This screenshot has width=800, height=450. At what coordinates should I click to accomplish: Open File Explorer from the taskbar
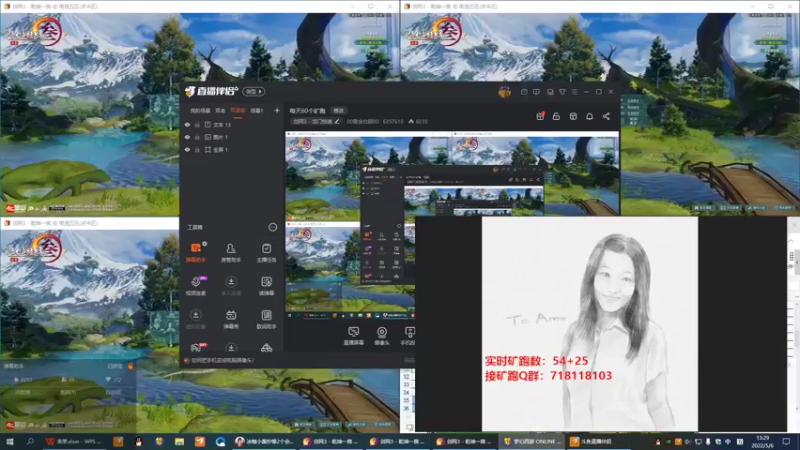[179, 442]
